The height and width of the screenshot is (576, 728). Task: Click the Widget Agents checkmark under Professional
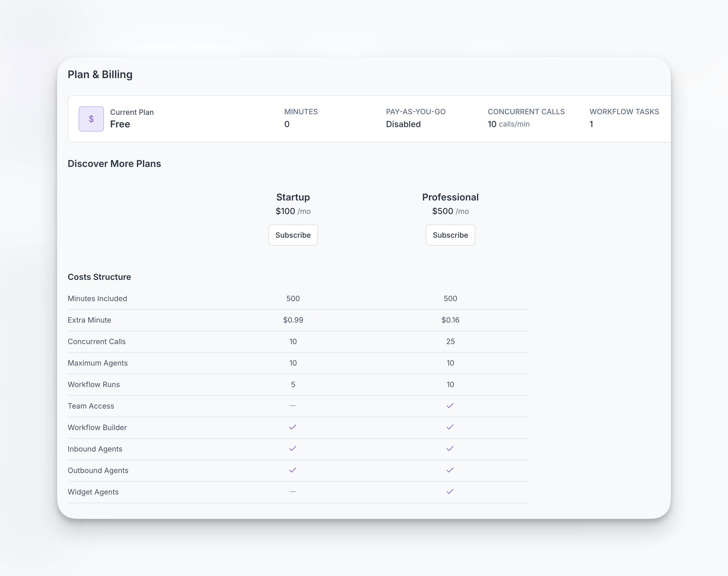[450, 492]
